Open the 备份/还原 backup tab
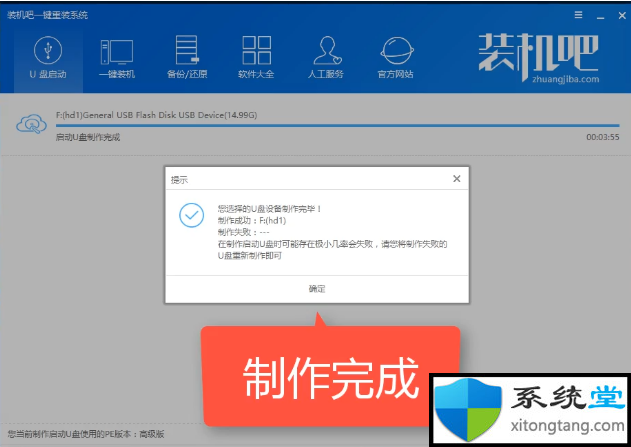Screen dimensions: 631x447 point(187,58)
